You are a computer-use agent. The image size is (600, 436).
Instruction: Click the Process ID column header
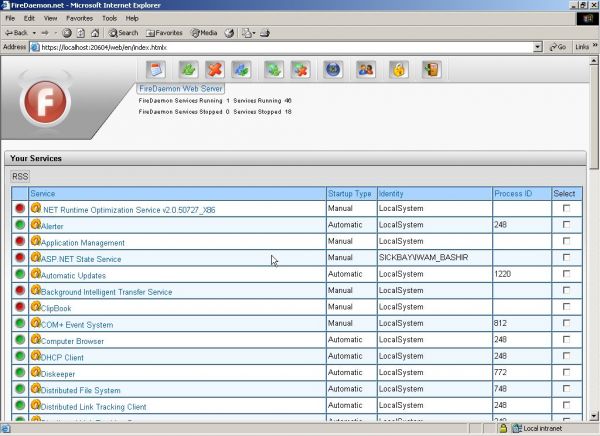[513, 194]
